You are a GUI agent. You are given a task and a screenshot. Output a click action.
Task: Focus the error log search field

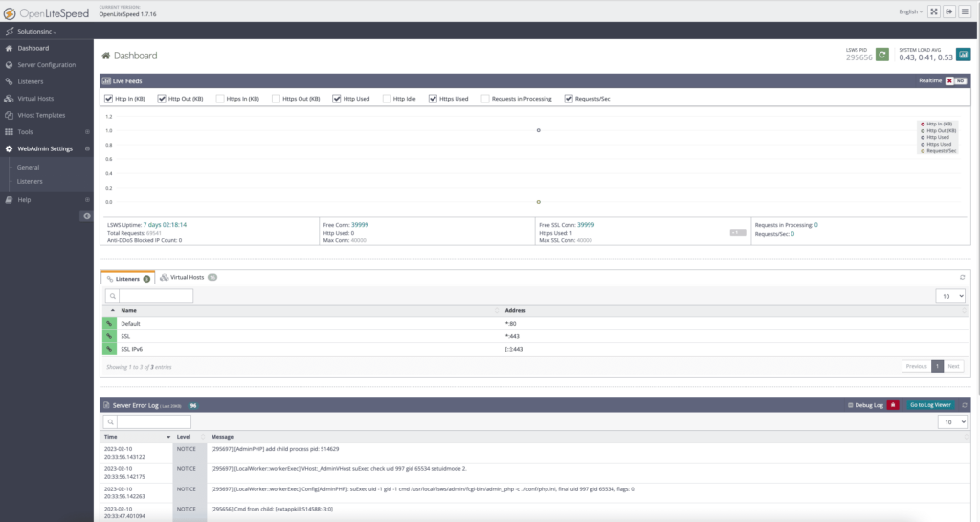point(154,422)
